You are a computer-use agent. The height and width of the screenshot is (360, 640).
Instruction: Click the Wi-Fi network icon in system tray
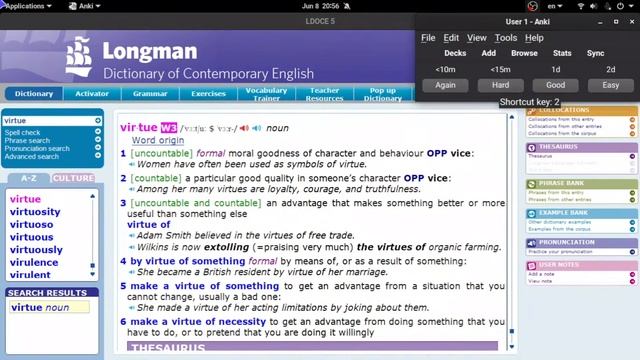(x=580, y=6)
